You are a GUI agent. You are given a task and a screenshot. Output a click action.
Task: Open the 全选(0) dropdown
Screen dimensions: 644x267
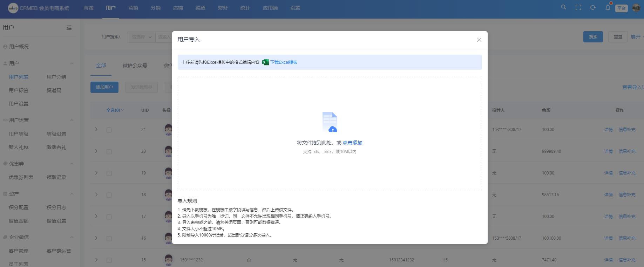pos(115,110)
